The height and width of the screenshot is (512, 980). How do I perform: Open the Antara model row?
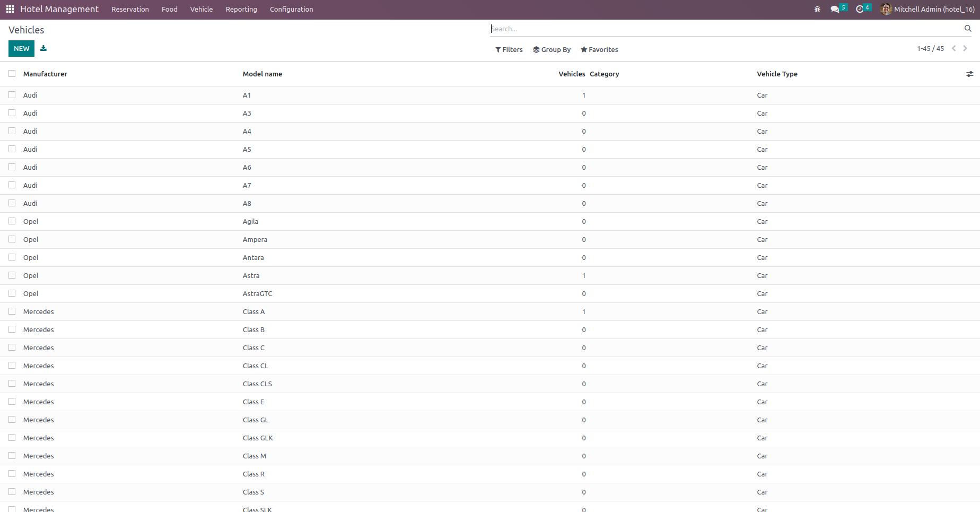490,257
